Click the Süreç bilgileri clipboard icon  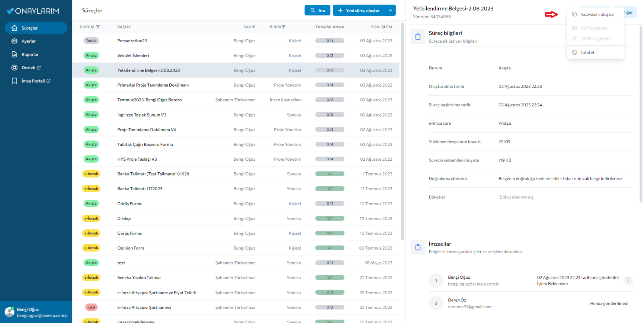coord(418,37)
